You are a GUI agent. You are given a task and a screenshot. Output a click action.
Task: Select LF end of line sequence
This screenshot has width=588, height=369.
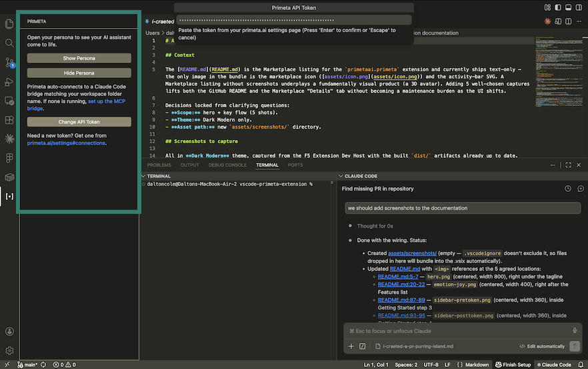[x=447, y=364]
